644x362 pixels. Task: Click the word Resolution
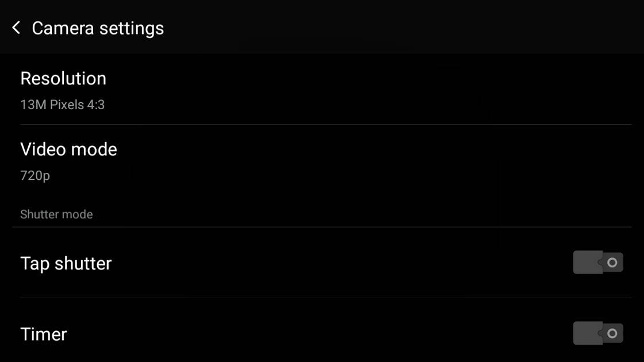(63, 78)
